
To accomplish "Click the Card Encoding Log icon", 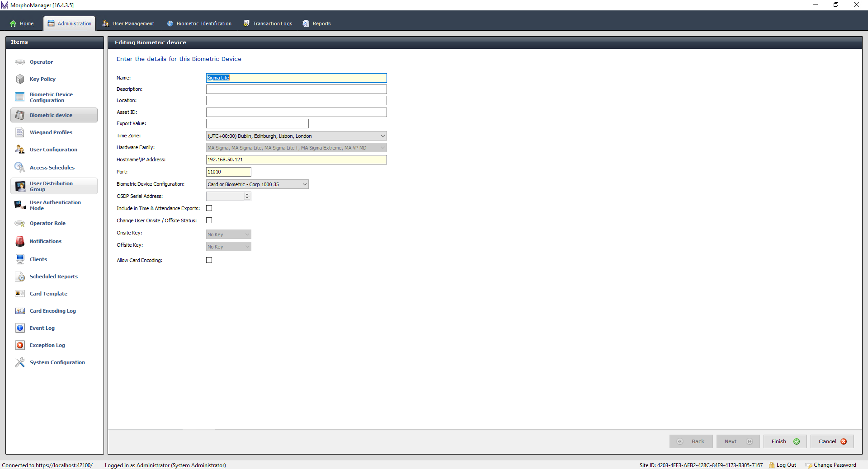I will 20,311.
